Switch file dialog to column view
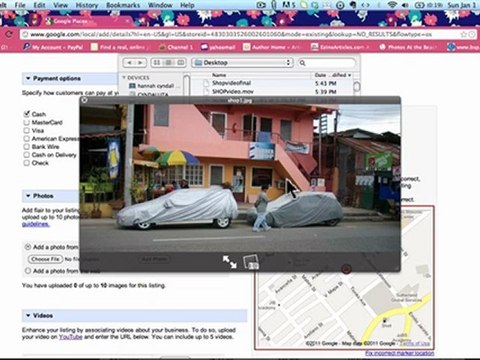The height and width of the screenshot is (360, 480). point(180,63)
